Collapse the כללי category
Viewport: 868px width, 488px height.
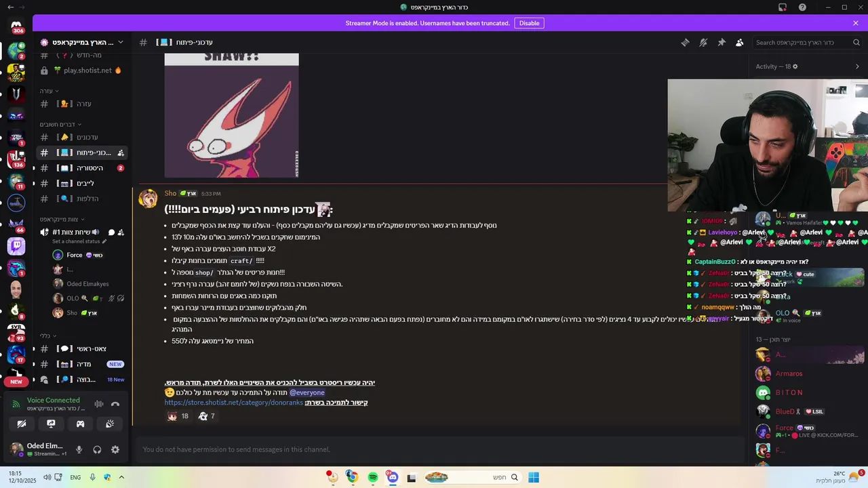pos(47,335)
